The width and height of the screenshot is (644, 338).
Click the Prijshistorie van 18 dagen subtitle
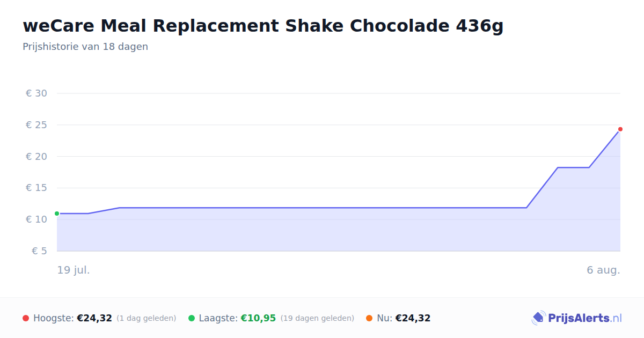click(85, 47)
